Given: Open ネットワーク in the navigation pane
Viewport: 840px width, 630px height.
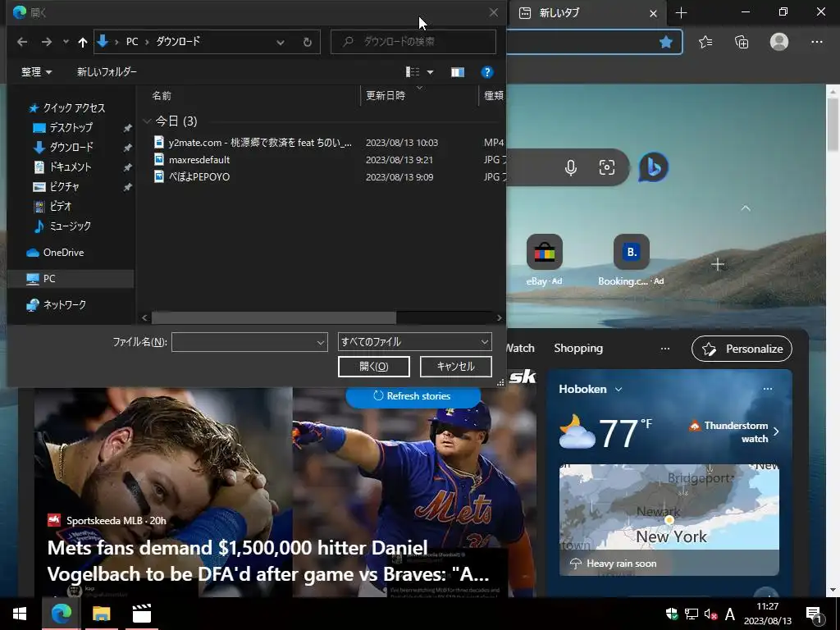Looking at the screenshot, I should tap(64, 305).
